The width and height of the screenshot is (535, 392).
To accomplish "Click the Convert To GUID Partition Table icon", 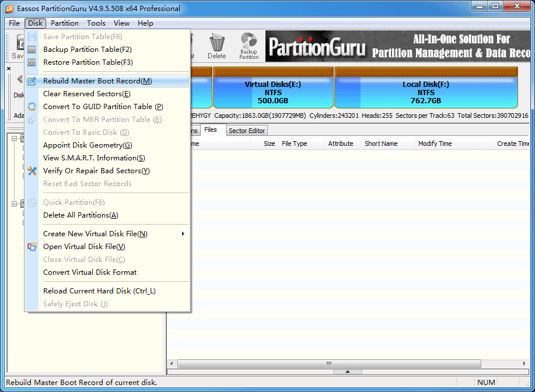I will [x=32, y=107].
